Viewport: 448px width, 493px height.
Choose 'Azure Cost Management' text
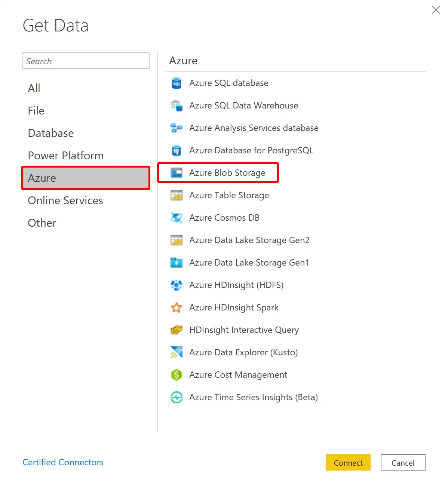pyautogui.click(x=238, y=375)
